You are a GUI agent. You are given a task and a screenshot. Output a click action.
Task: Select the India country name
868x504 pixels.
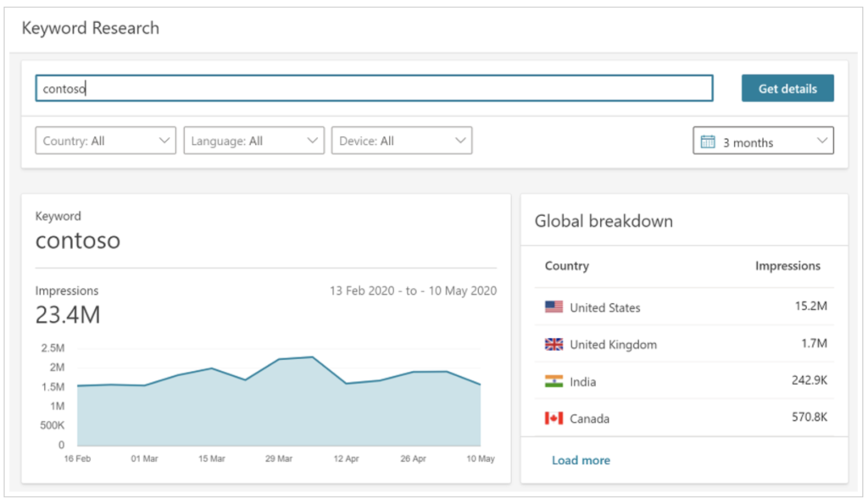(x=583, y=382)
